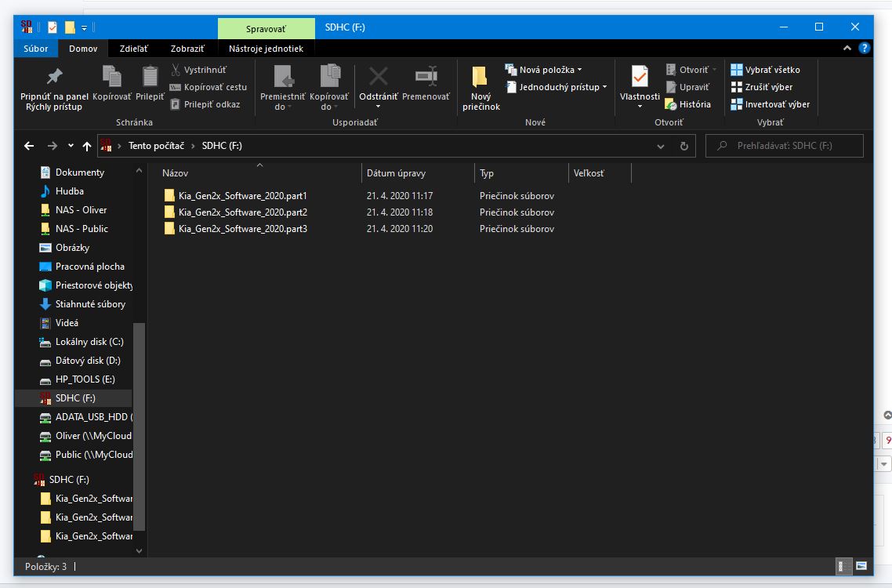Click Otvoriť in ribbon
892x588 pixels.
tap(691, 70)
